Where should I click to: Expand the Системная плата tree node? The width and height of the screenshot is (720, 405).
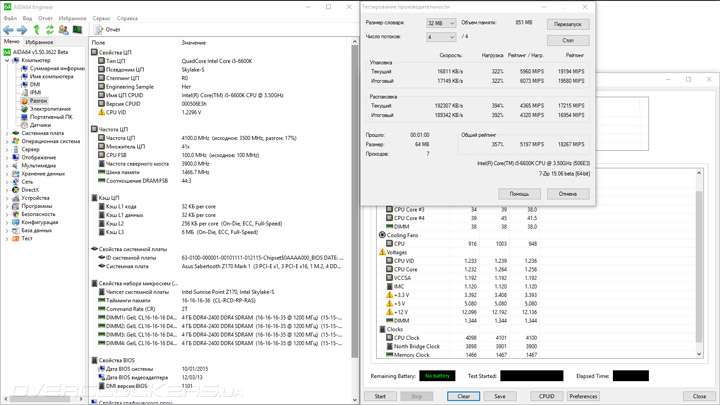tap(7, 133)
